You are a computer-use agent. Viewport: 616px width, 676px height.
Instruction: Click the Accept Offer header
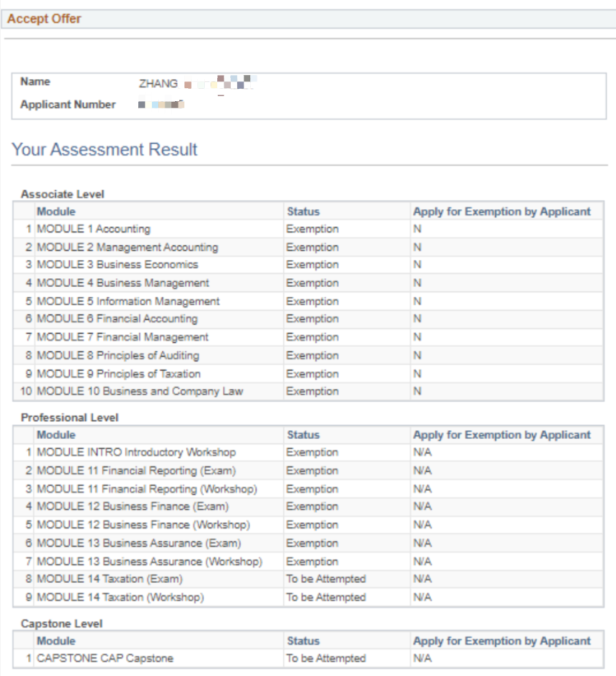[x=44, y=19]
